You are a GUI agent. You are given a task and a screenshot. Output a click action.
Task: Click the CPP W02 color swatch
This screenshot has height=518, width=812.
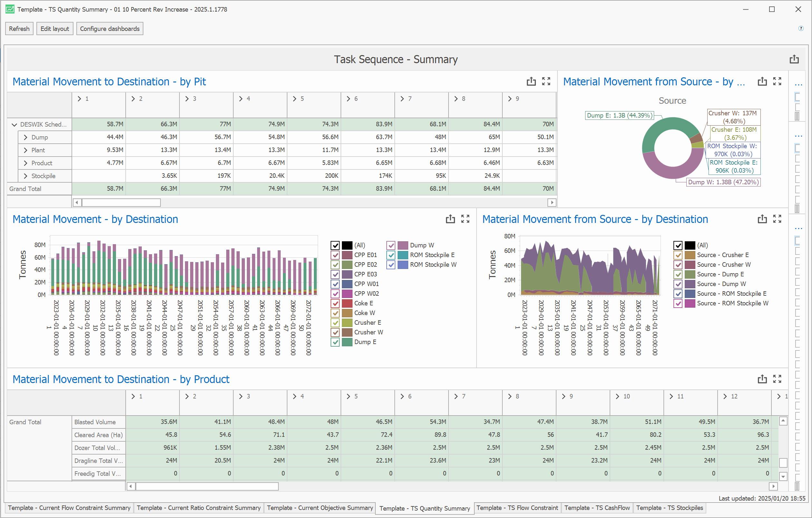click(347, 293)
